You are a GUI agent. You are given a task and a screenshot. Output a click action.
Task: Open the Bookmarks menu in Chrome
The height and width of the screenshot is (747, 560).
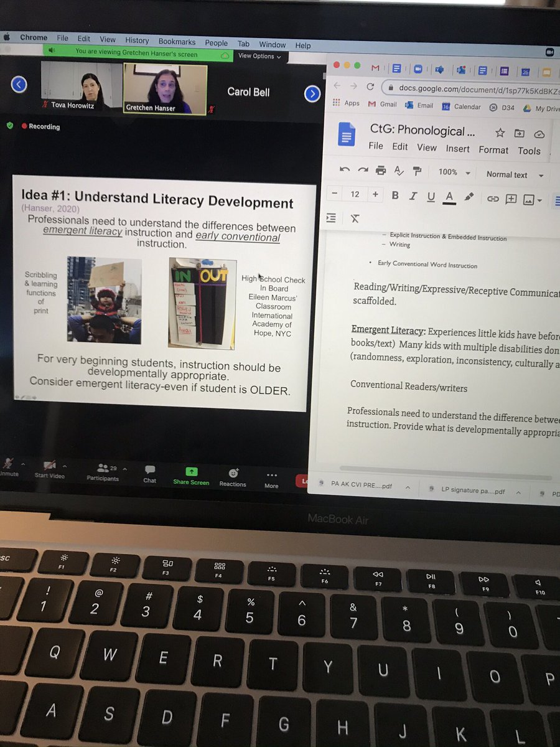click(x=177, y=41)
